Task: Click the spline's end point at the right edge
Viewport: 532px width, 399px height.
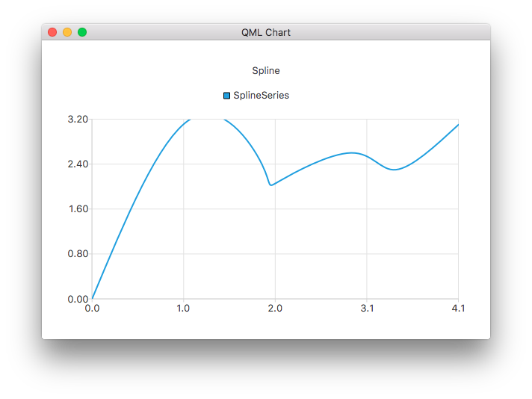Action: pyautogui.click(x=457, y=125)
